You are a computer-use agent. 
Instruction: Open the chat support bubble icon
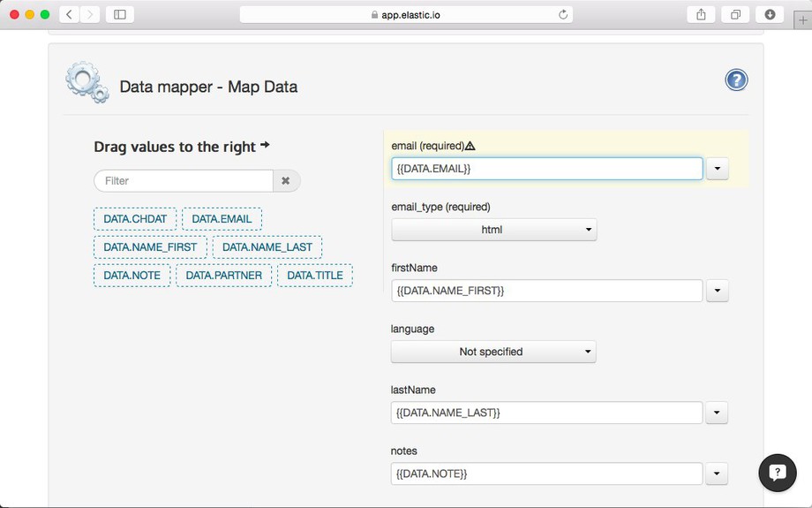click(x=778, y=473)
